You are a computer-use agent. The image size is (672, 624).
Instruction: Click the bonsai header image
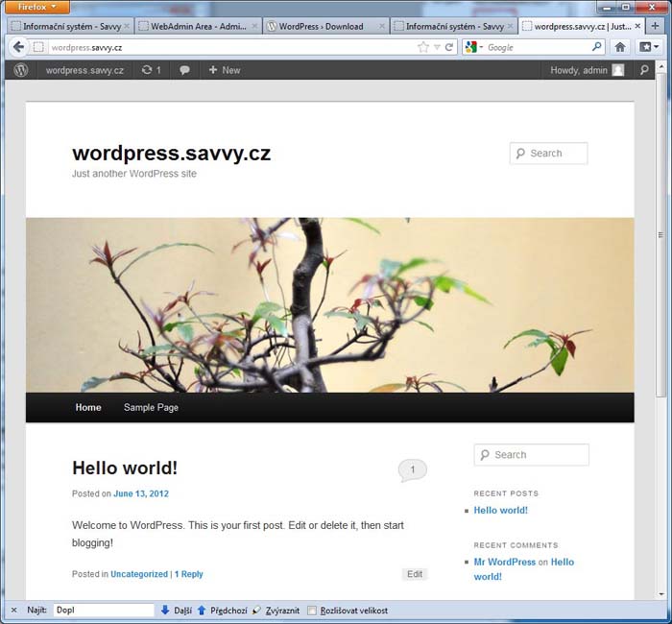click(x=330, y=304)
